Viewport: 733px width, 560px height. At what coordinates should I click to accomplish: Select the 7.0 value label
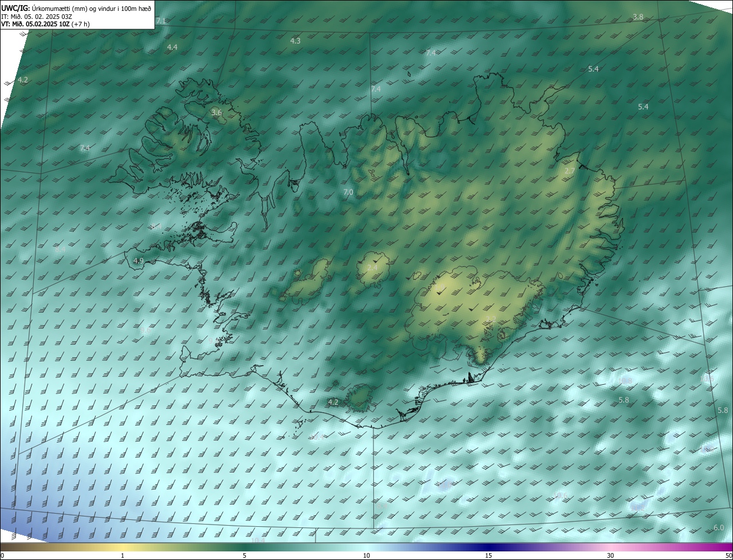348,192
